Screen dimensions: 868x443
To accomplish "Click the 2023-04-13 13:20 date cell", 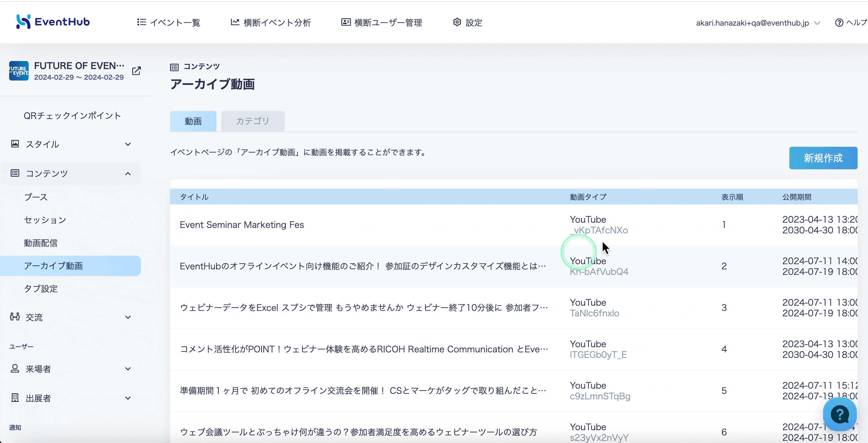I will [820, 220].
